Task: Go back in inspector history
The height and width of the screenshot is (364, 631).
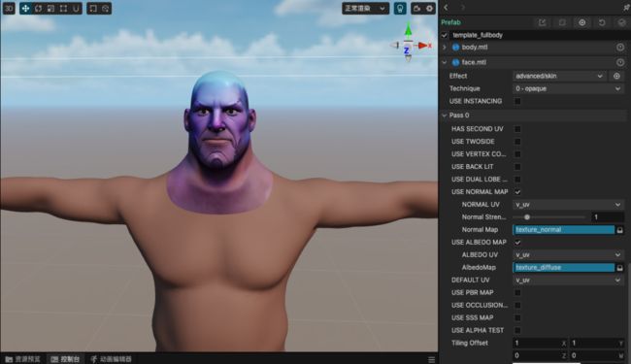Action: (446, 7)
